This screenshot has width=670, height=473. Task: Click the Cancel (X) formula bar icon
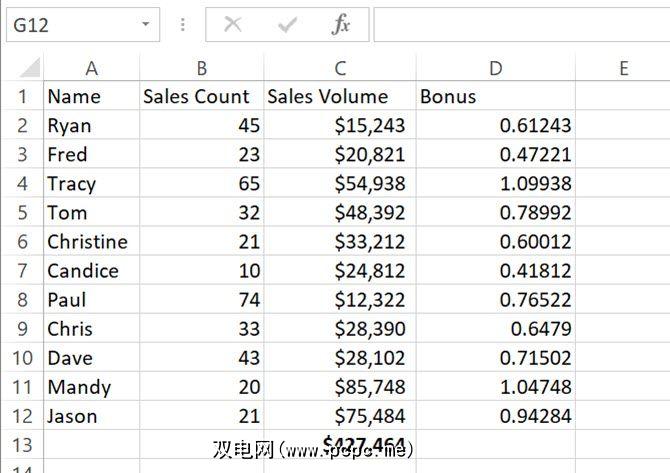(233, 25)
